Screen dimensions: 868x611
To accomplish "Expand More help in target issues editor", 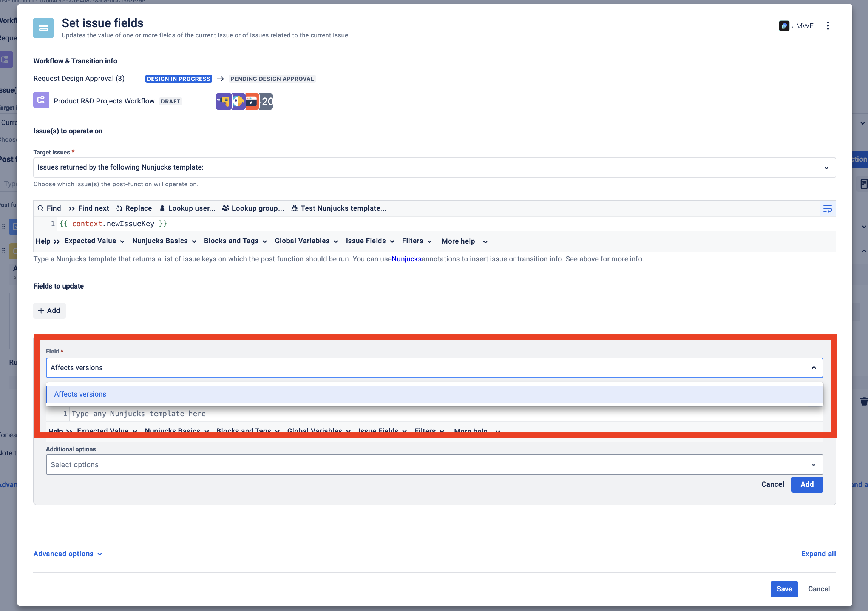I will [x=464, y=241].
